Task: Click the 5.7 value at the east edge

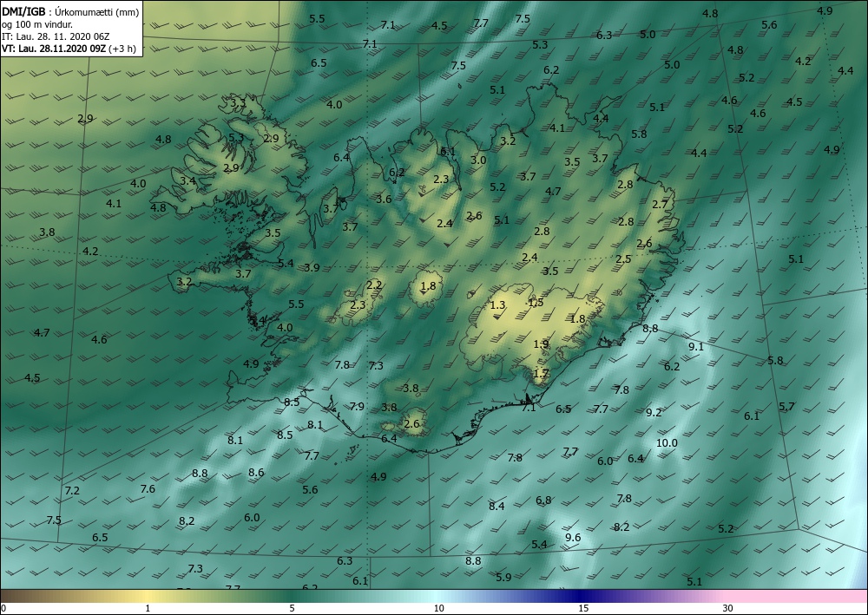Action: pos(786,407)
